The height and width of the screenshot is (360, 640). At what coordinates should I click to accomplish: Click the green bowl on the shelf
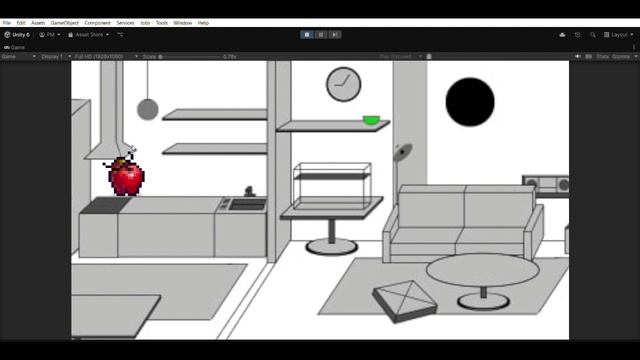tap(371, 120)
